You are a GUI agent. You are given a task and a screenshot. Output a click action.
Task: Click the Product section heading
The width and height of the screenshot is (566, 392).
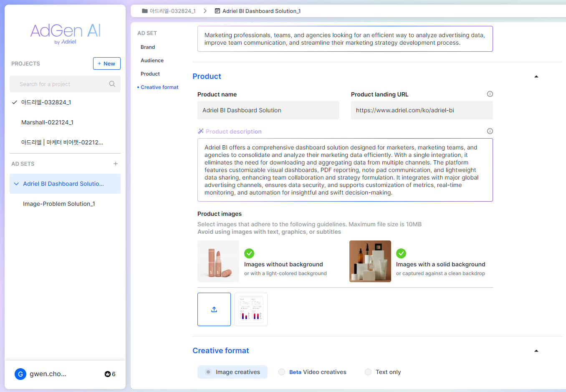(x=207, y=76)
